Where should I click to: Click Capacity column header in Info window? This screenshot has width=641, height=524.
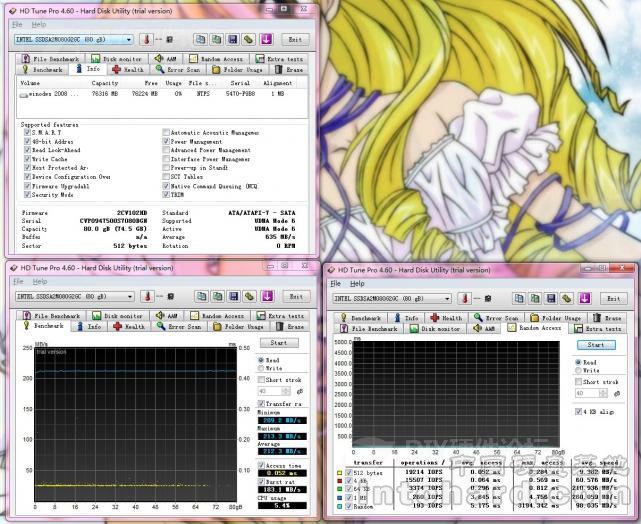105,83
